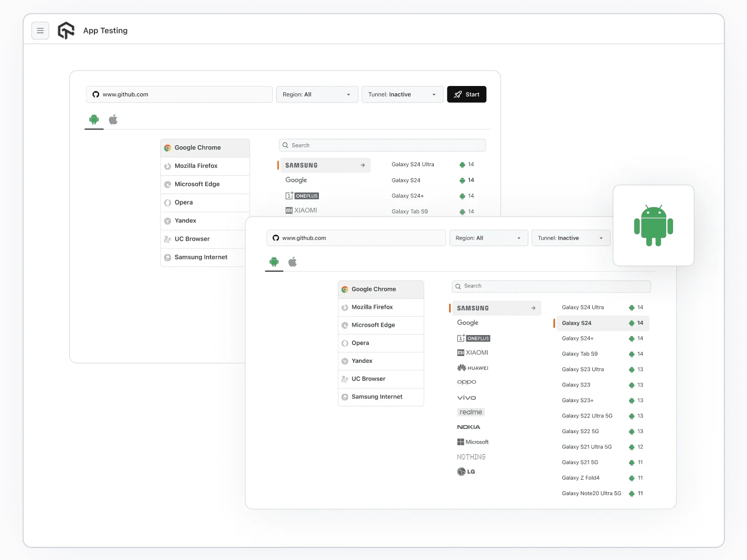Viewport: 747px width, 560px height.
Task: Choose the vivo brand logo
Action: click(466, 398)
